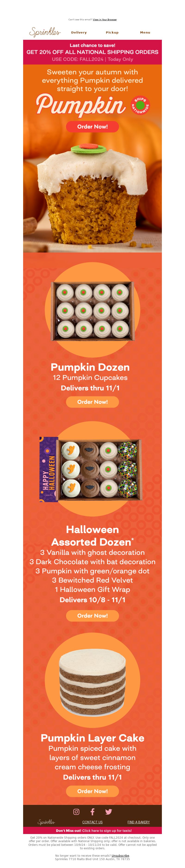Screen dimensions: 185x868
Task: Click View in Your Browser link
Action: pos(105,20)
